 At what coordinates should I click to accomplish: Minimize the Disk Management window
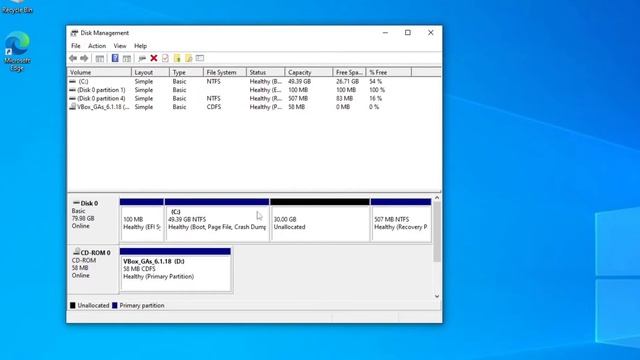click(x=385, y=33)
